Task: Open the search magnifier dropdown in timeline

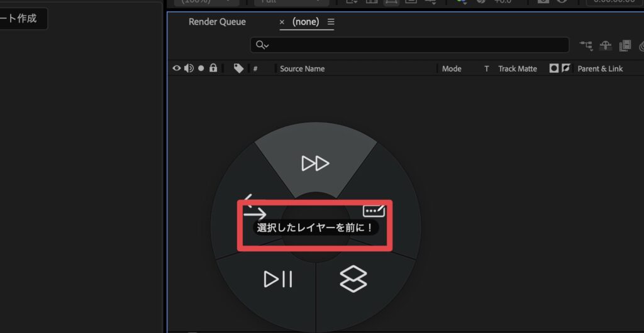Action: [x=262, y=45]
